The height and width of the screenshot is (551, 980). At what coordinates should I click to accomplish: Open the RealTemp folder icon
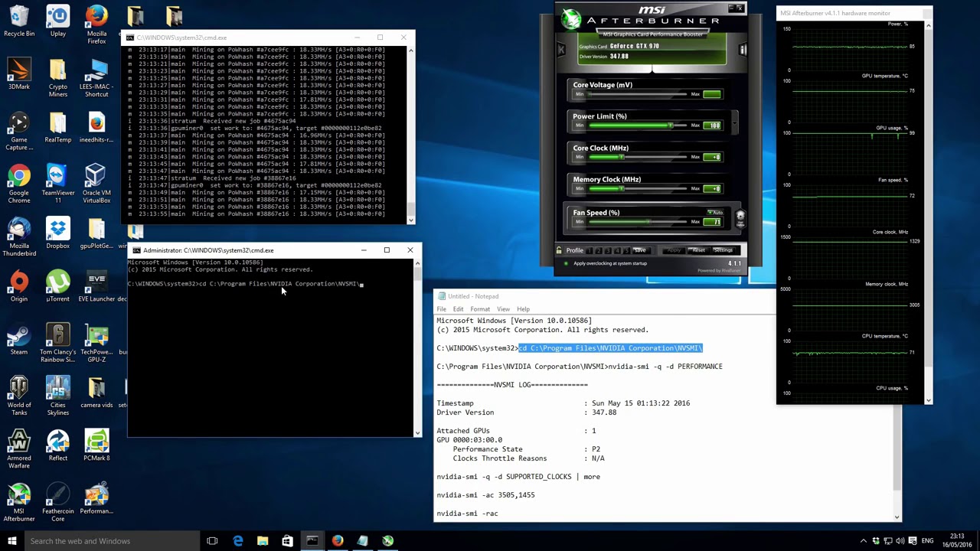coord(57,127)
